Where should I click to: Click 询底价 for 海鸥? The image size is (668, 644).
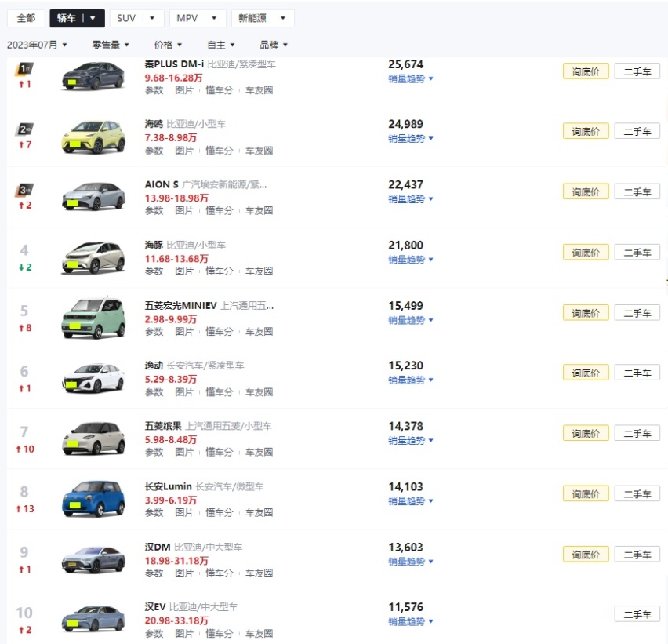[586, 131]
